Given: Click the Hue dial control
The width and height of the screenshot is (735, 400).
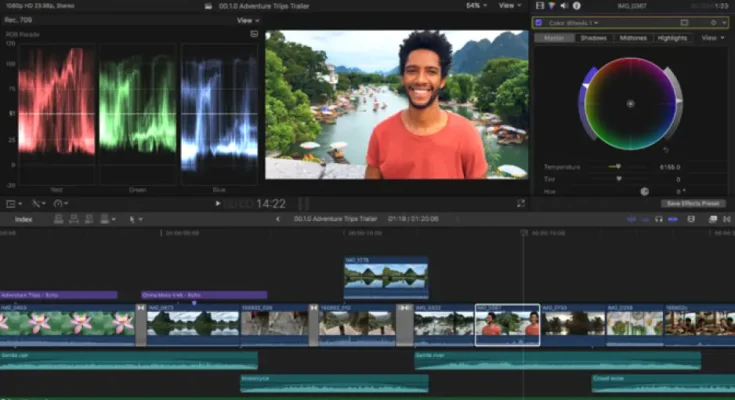Looking at the screenshot, I should pos(645,191).
